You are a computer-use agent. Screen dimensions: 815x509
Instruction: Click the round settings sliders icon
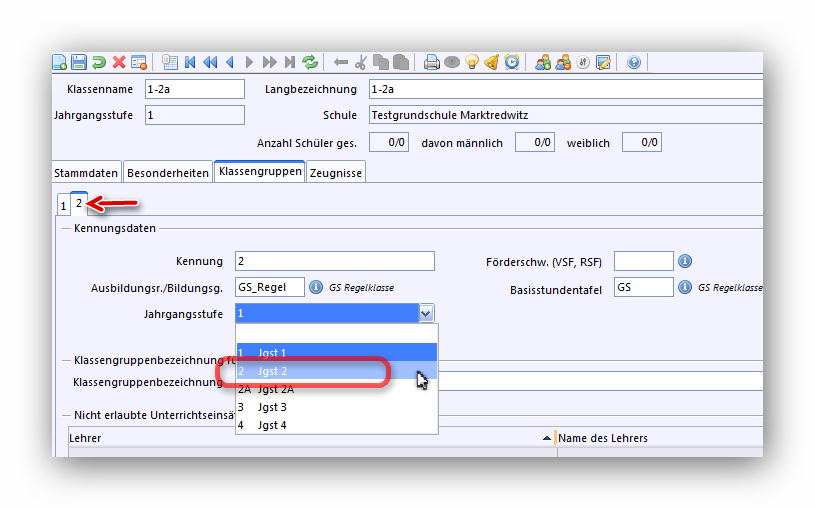583,62
